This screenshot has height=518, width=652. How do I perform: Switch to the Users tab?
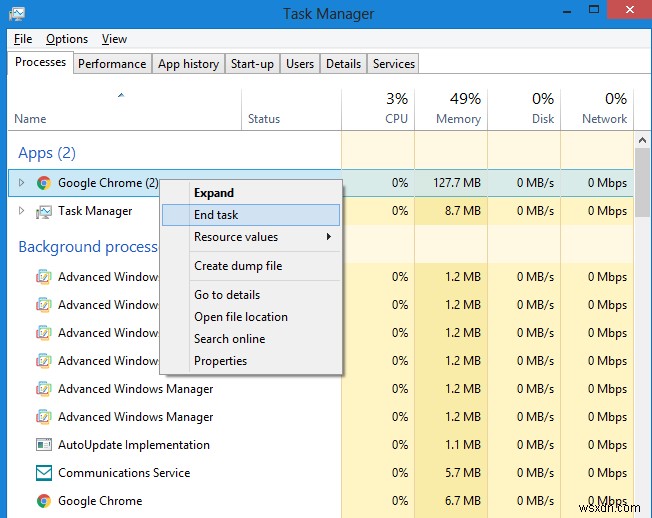click(x=300, y=64)
